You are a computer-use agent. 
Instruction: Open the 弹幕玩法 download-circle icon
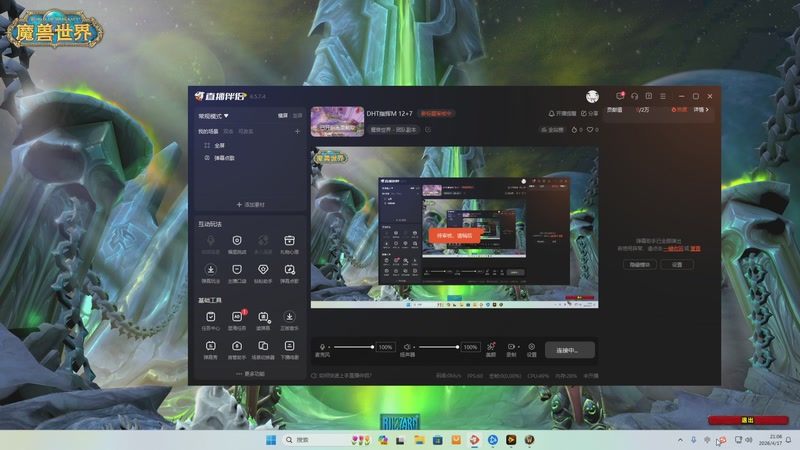pos(211,270)
